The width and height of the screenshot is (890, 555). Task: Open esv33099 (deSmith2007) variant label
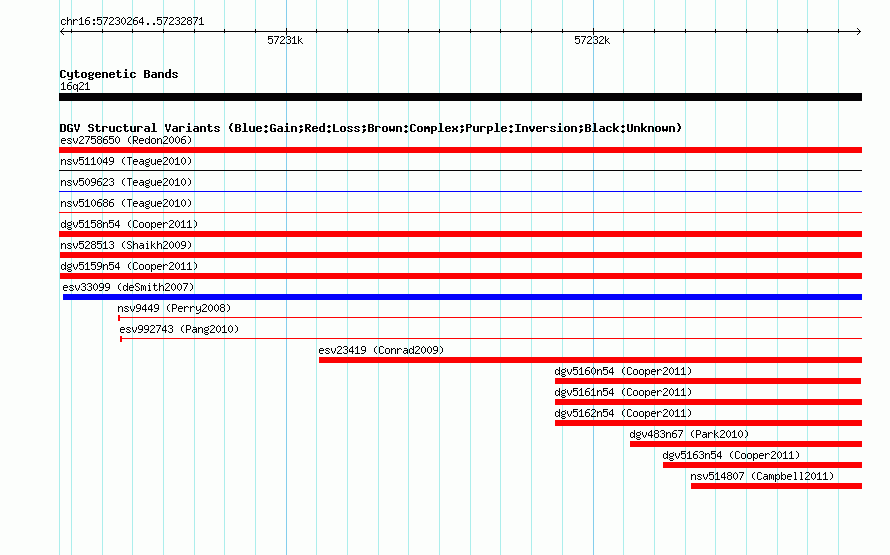pyautogui.click(x=128, y=287)
